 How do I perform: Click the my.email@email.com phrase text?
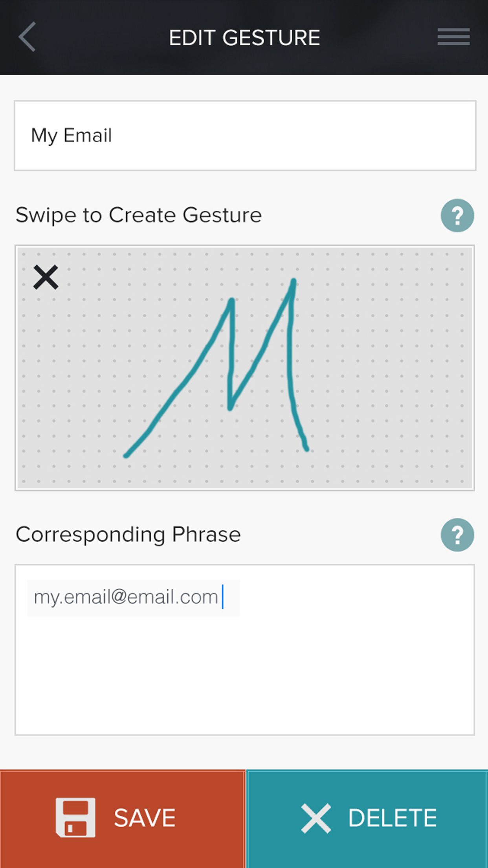(126, 597)
